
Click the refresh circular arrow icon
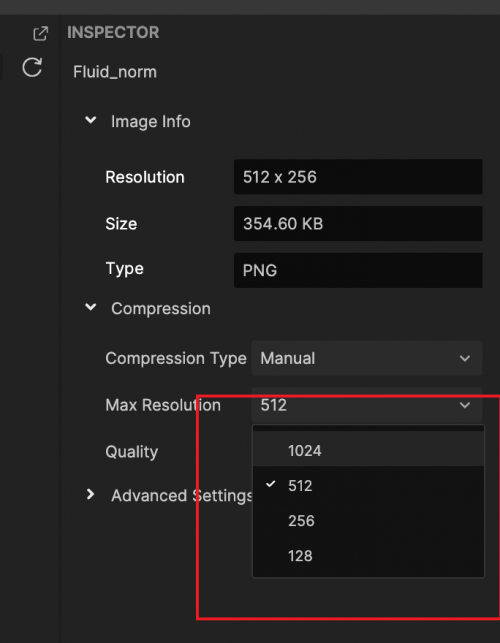tap(32, 67)
